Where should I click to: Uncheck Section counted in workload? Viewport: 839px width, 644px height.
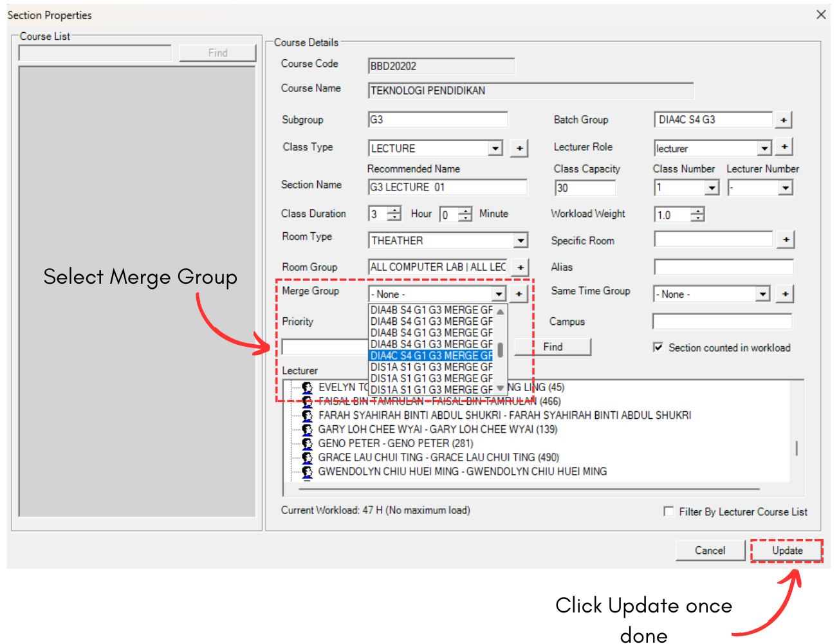658,347
